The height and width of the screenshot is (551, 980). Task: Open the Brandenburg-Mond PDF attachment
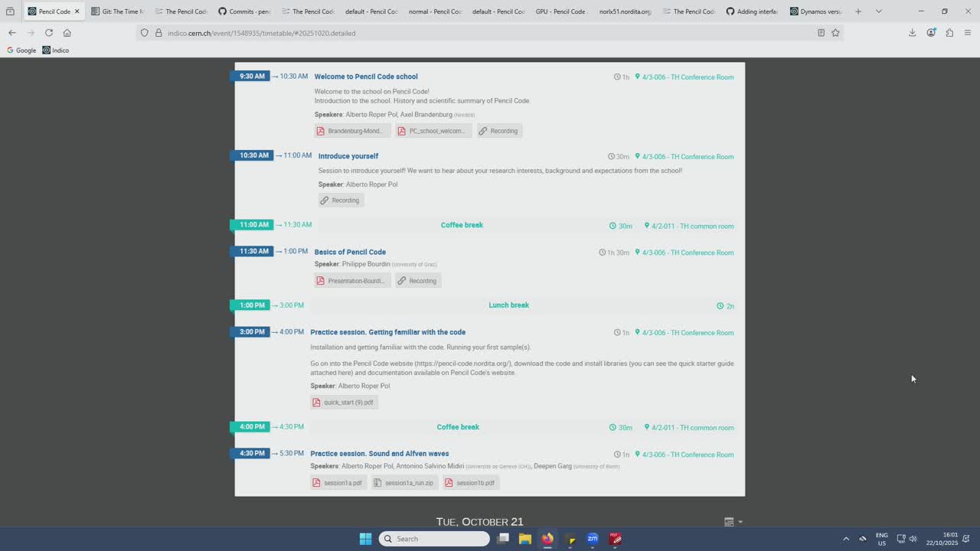352,131
